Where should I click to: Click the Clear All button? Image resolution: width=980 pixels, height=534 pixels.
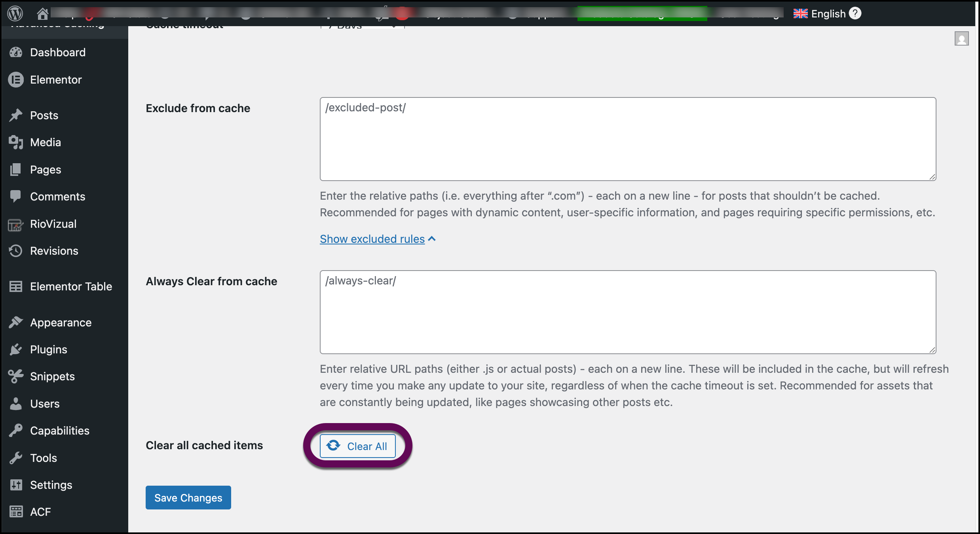pos(357,446)
